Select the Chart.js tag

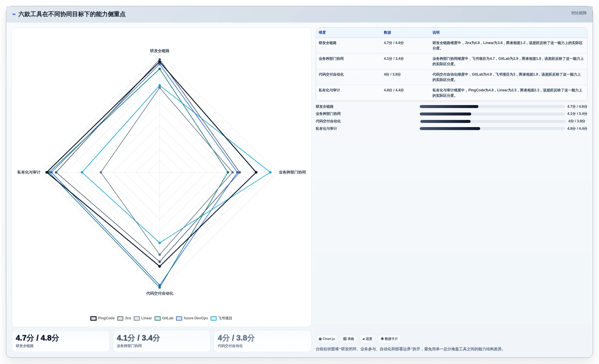[327, 339]
